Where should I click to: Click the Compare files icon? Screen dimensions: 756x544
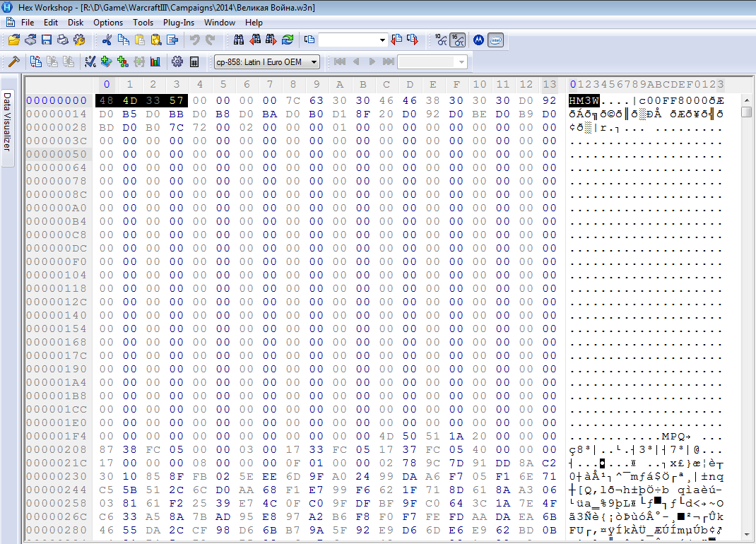35,61
